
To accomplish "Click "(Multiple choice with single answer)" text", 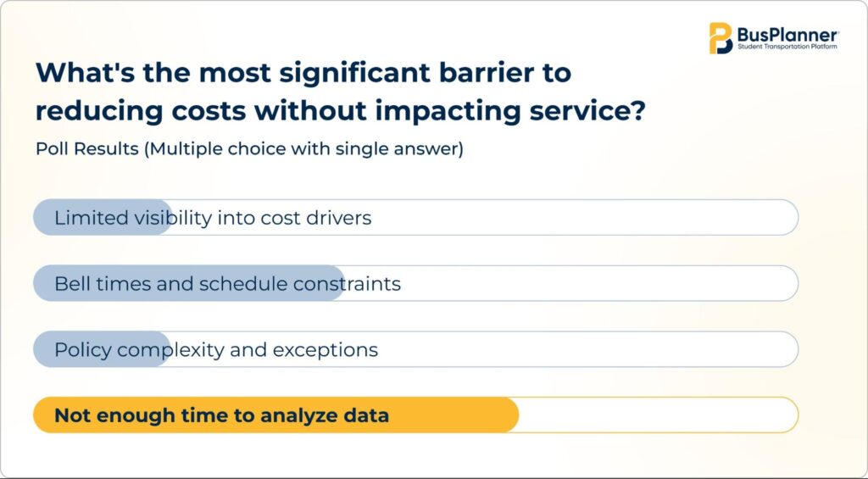I will [x=303, y=149].
